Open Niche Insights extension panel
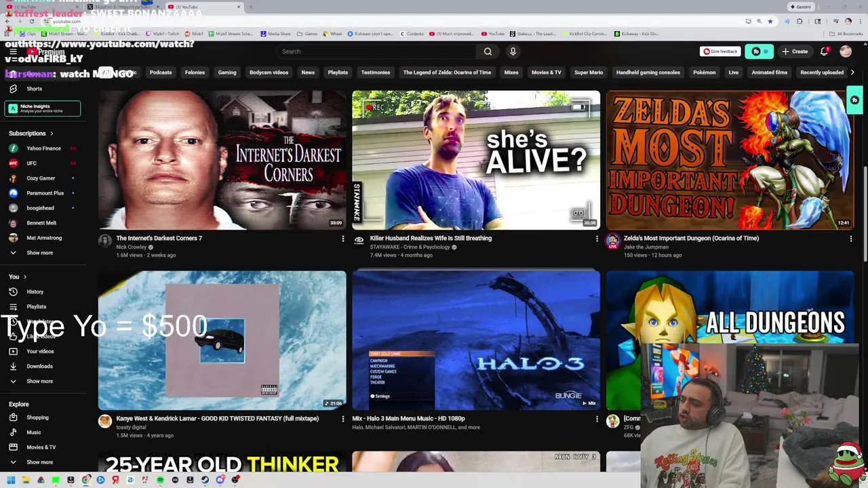 coord(43,108)
